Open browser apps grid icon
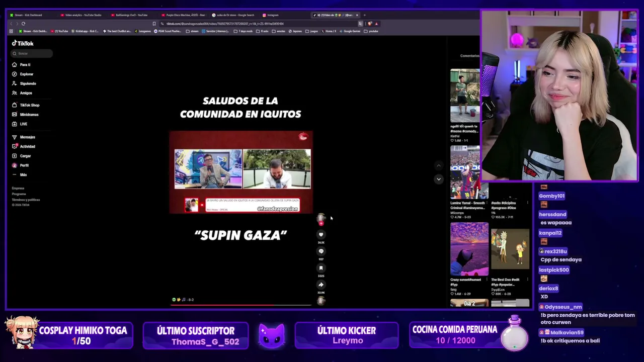This screenshot has width=644, height=362. pyautogui.click(x=11, y=31)
